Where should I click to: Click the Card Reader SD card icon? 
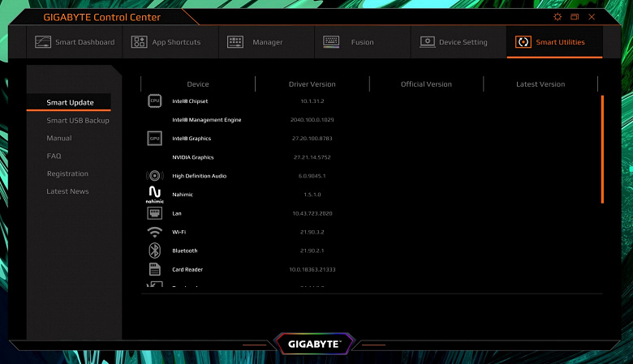[x=155, y=269]
